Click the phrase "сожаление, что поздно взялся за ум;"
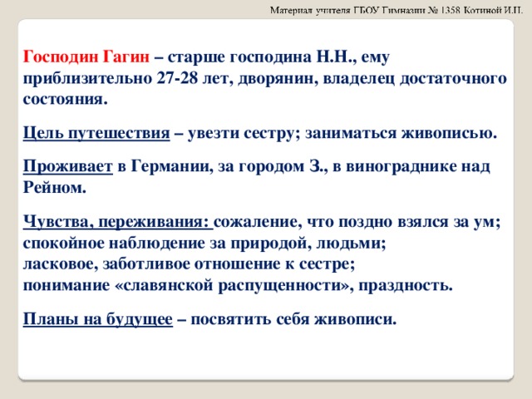 [357, 222]
